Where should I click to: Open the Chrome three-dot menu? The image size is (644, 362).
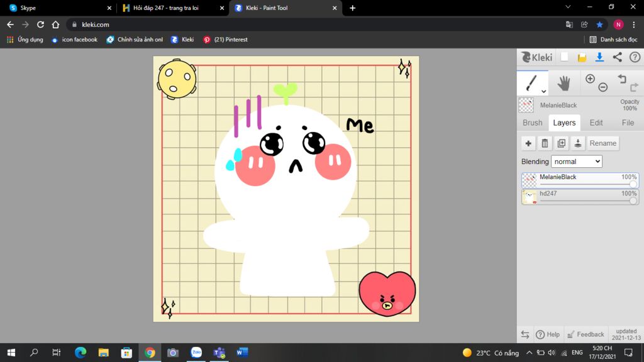tap(634, 25)
